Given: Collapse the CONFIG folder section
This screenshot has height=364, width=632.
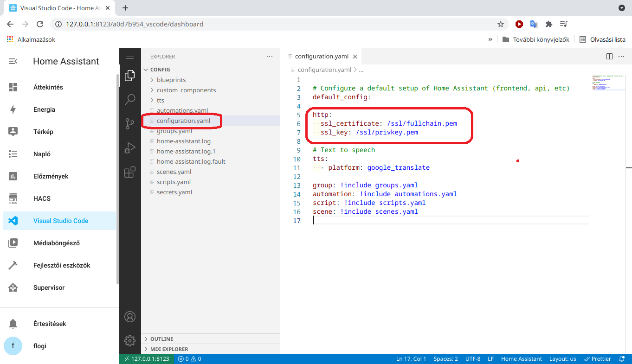Looking at the screenshot, I should 211,70.
